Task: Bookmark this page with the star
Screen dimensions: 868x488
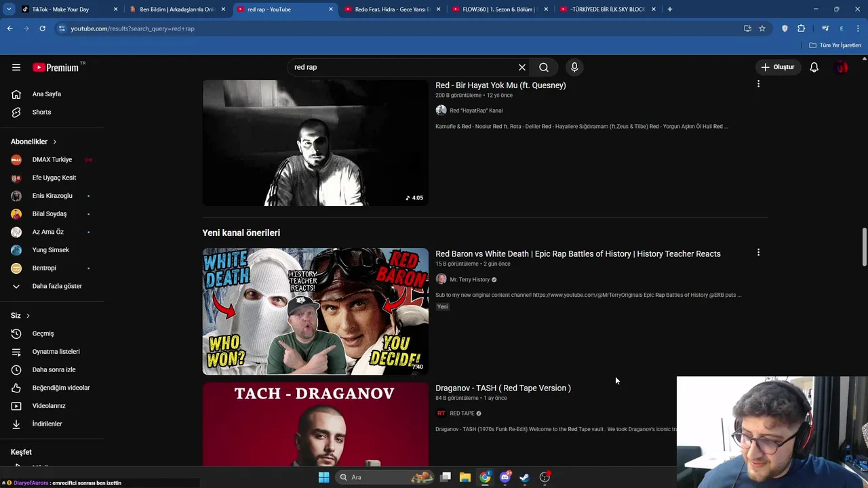Action: tap(762, 28)
